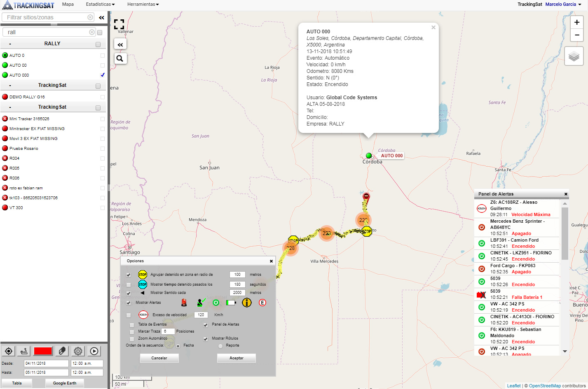Pick the red trace color swatch

pyautogui.click(x=43, y=351)
